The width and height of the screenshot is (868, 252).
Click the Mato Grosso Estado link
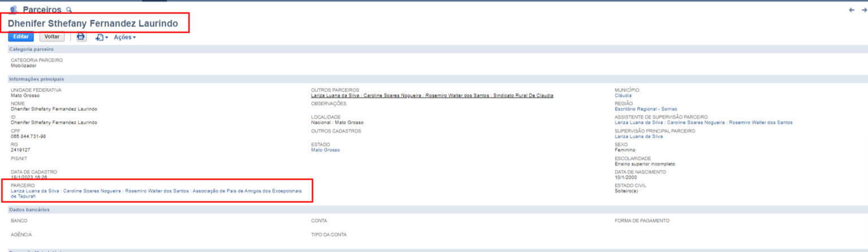coord(325,150)
